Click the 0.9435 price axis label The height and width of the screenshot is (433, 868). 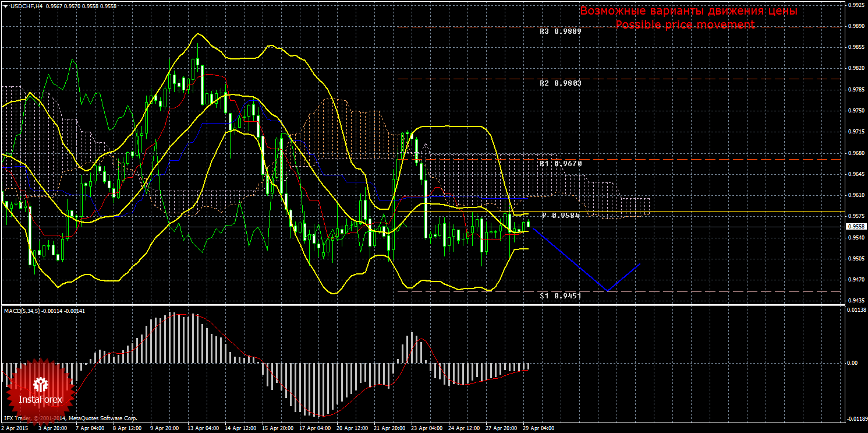click(856, 301)
